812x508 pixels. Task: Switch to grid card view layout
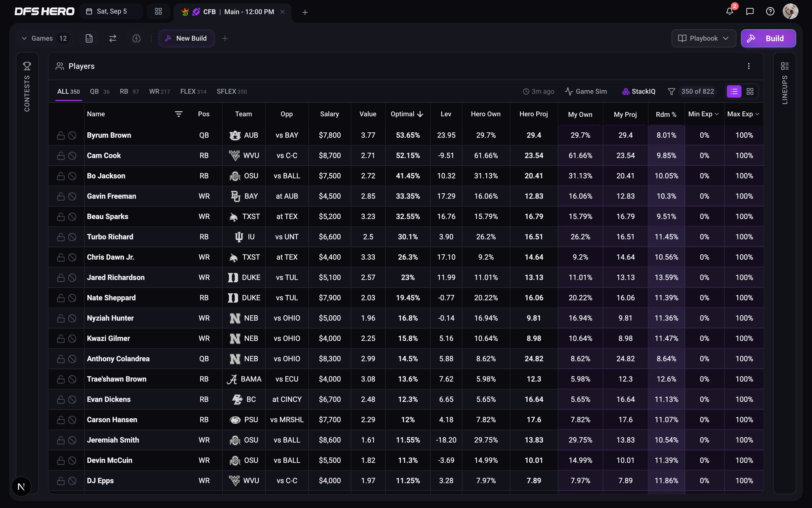[x=750, y=91]
